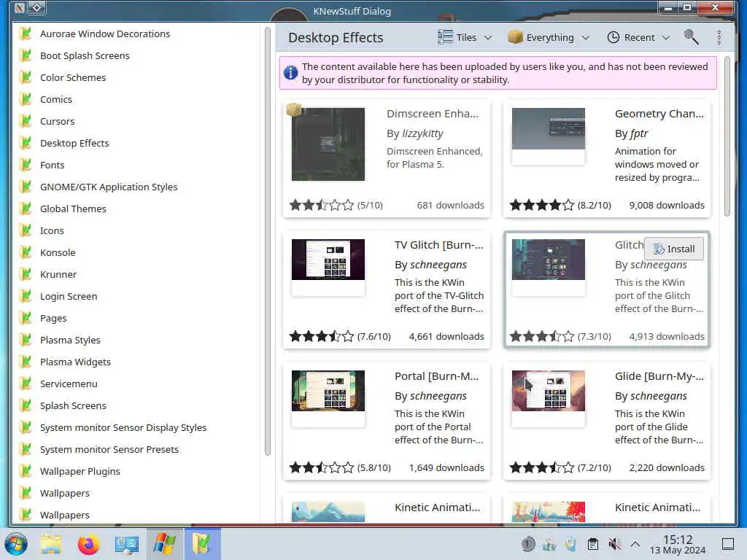Launch the file manager from taskbar
This screenshot has width=747, height=560.
tap(51, 544)
